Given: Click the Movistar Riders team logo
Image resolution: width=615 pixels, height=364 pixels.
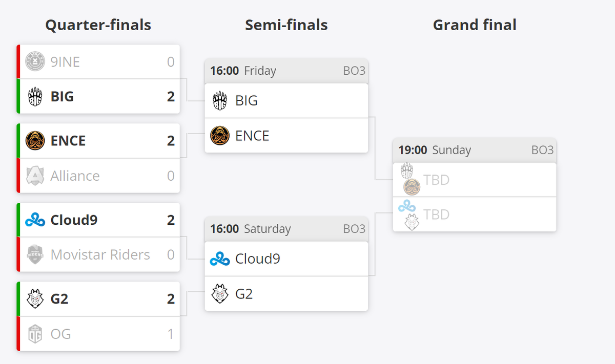Looking at the screenshot, I should coord(35,254).
